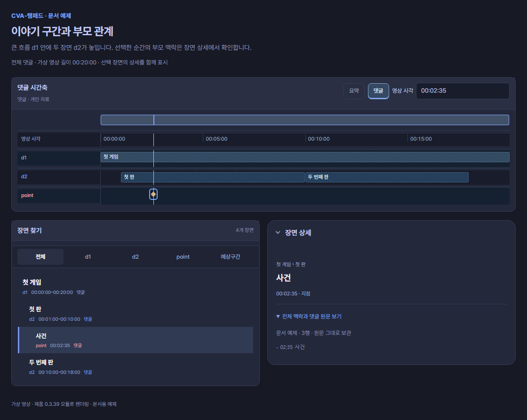Click the 댓글 시간축 panel title
The width and height of the screenshot is (527, 420).
(32, 87)
